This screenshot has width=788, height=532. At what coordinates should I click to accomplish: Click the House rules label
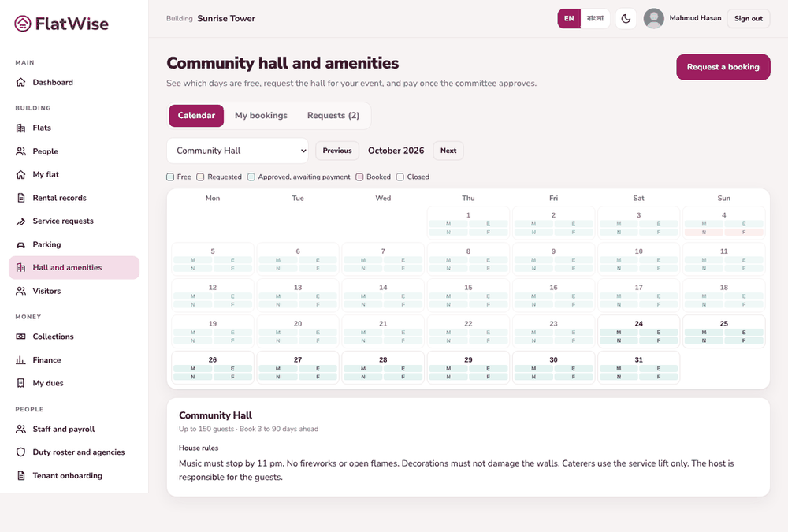(199, 448)
